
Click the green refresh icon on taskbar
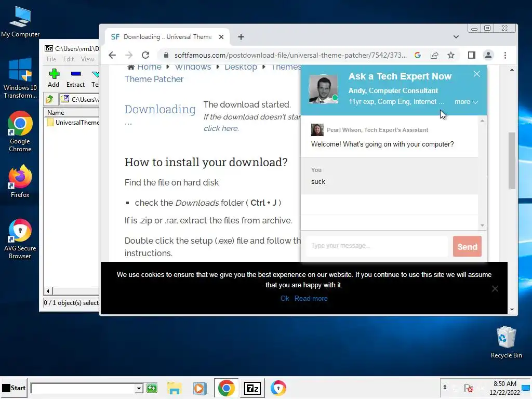[152, 388]
